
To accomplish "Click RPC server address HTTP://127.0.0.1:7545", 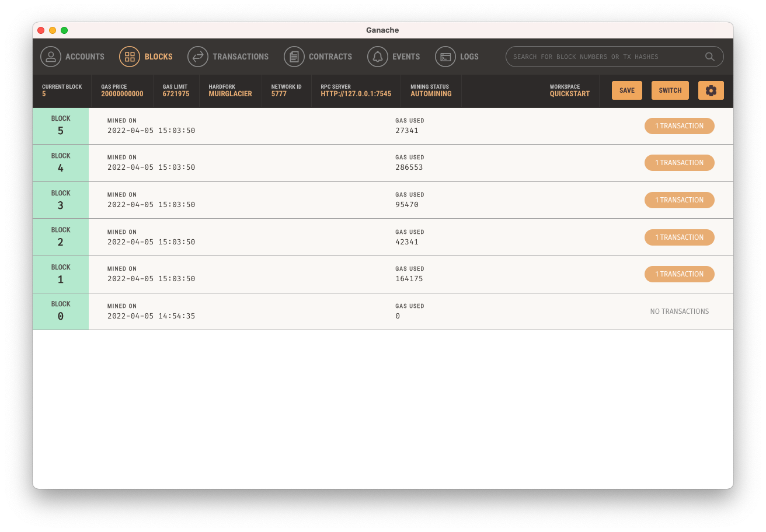I will click(356, 94).
